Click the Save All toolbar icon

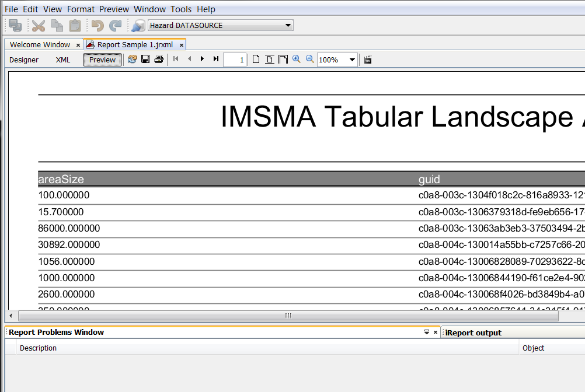(15, 25)
